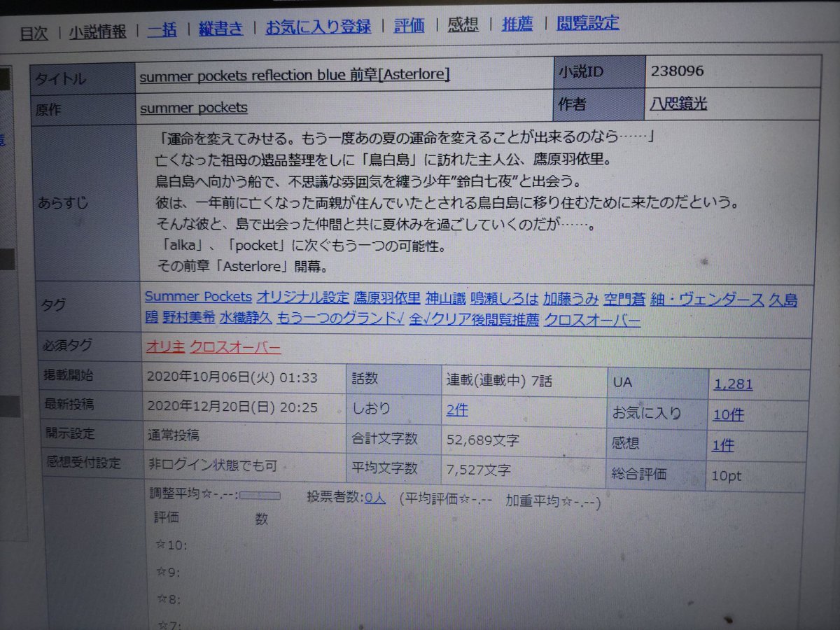
Task: Open the original work summer pockets link
Action: pos(193,108)
